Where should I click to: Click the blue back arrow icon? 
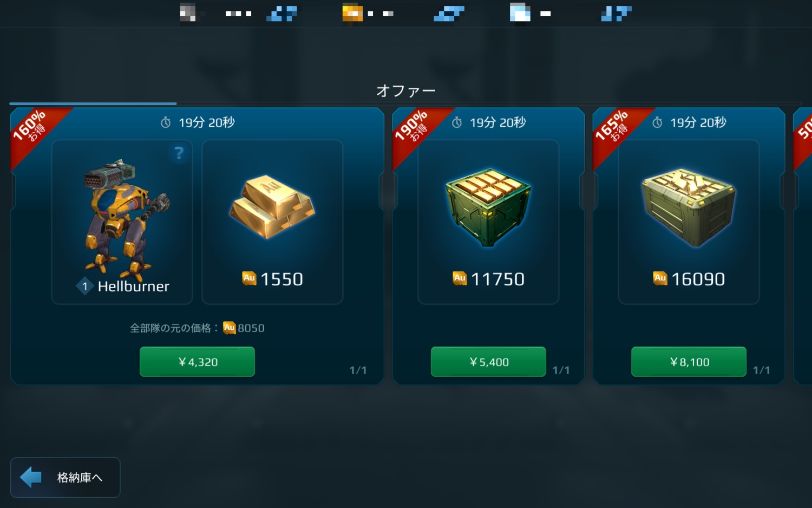coord(31,477)
